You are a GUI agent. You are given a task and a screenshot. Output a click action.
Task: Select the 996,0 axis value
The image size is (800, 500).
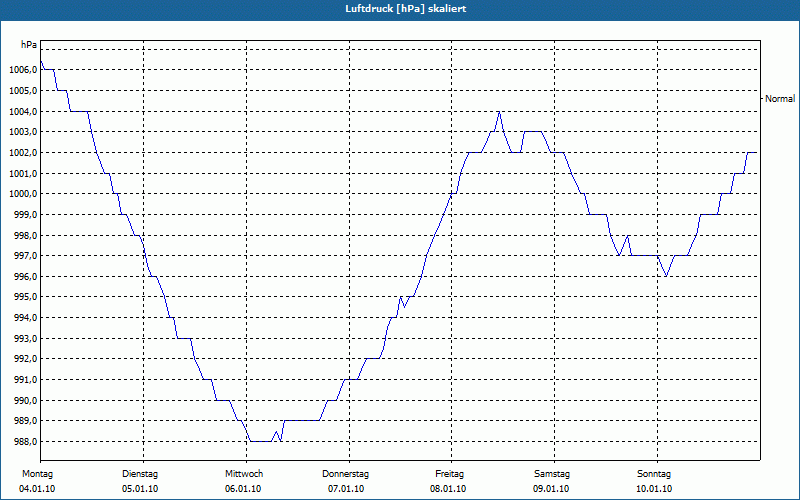26,277
